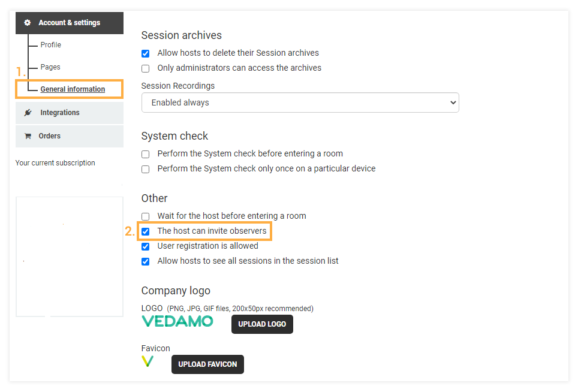The width and height of the screenshot is (578, 392).
Task: Uncheck Allow hosts to delete Session archives
Action: coord(146,53)
